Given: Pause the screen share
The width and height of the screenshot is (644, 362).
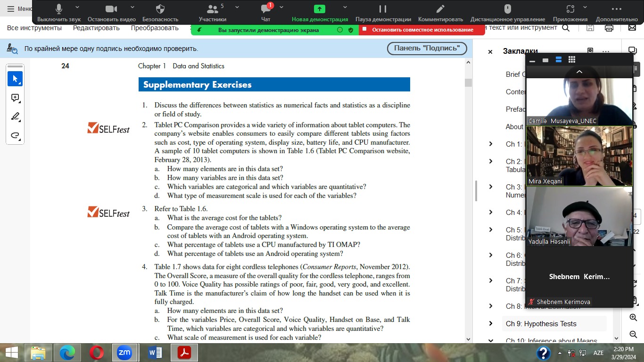Looking at the screenshot, I should tap(383, 9).
